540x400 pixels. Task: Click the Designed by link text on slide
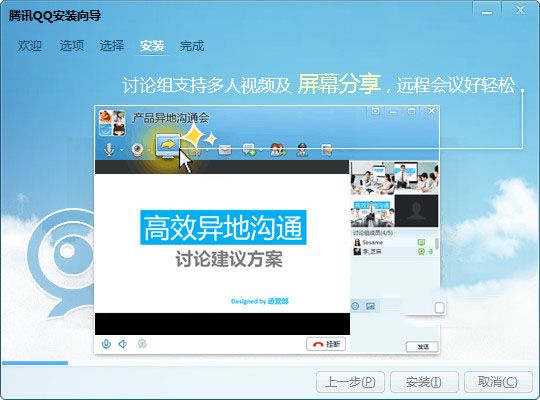tap(259, 301)
